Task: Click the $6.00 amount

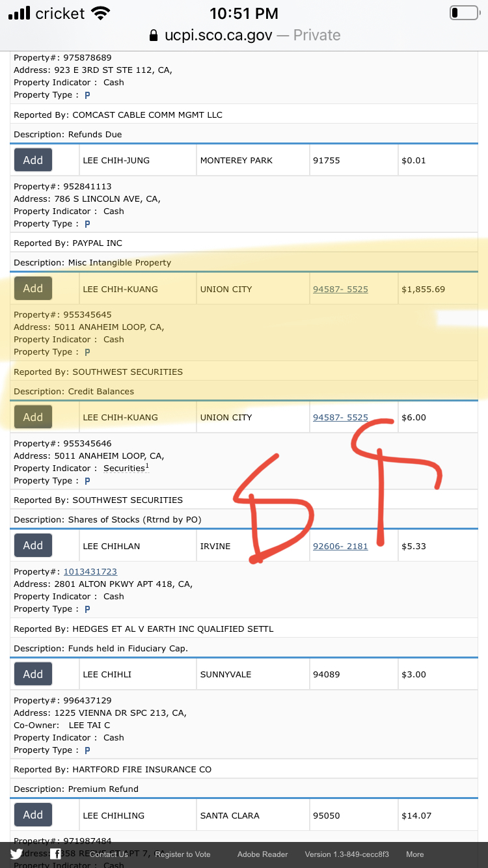Action: click(414, 417)
